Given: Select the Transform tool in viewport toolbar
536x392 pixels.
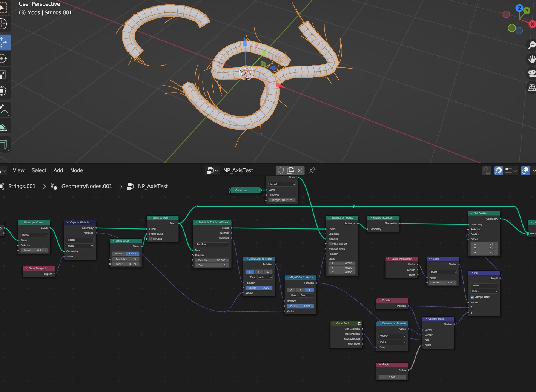Looking at the screenshot, I should (3, 91).
